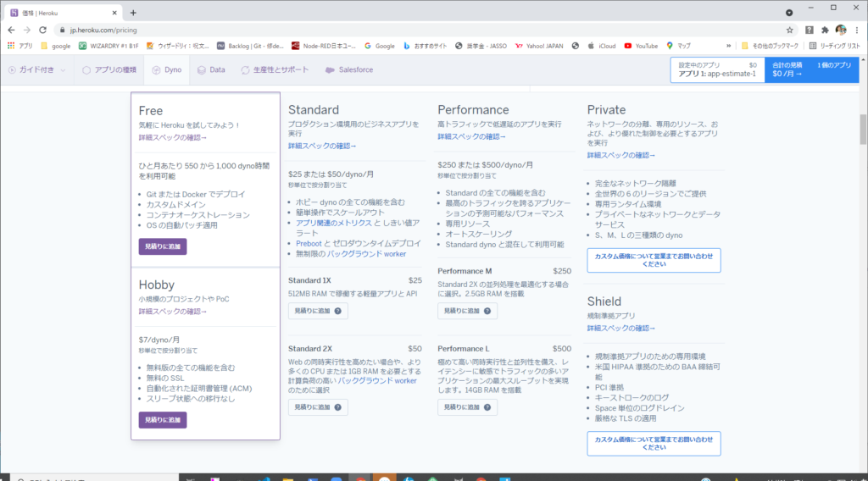Open Performance 詳細スペックの確認 link
Viewport: 868px width, 481px height.
click(471, 136)
